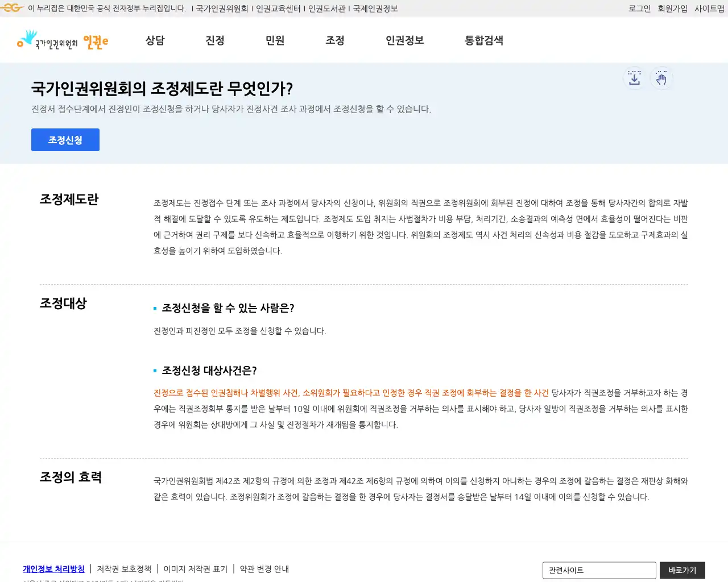
Task: Click the 로그인 link
Action: click(x=639, y=8)
